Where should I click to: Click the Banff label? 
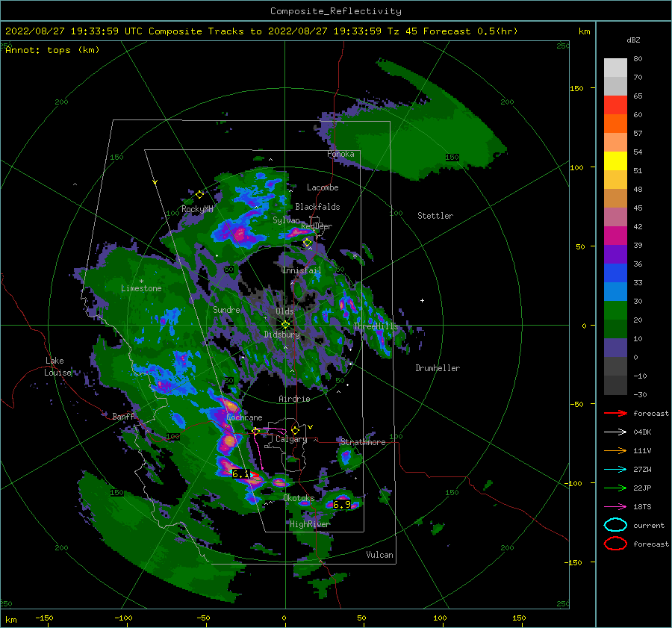(x=123, y=416)
